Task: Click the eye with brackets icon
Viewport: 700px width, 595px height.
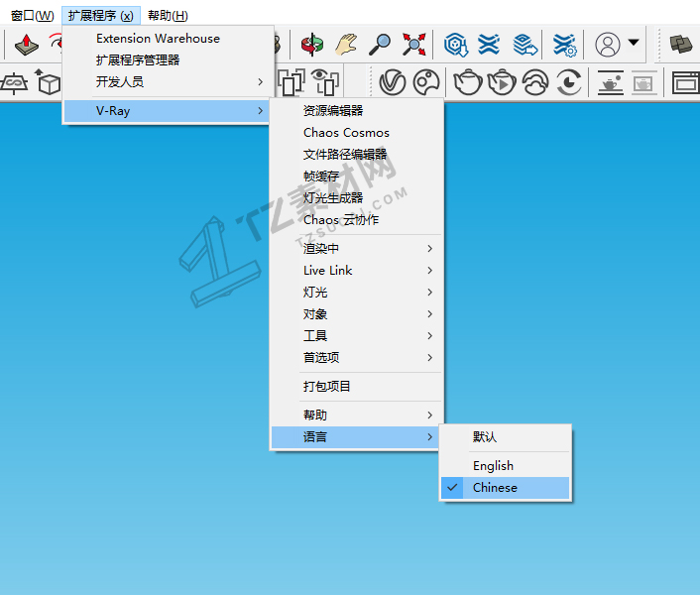Action: [x=324, y=82]
